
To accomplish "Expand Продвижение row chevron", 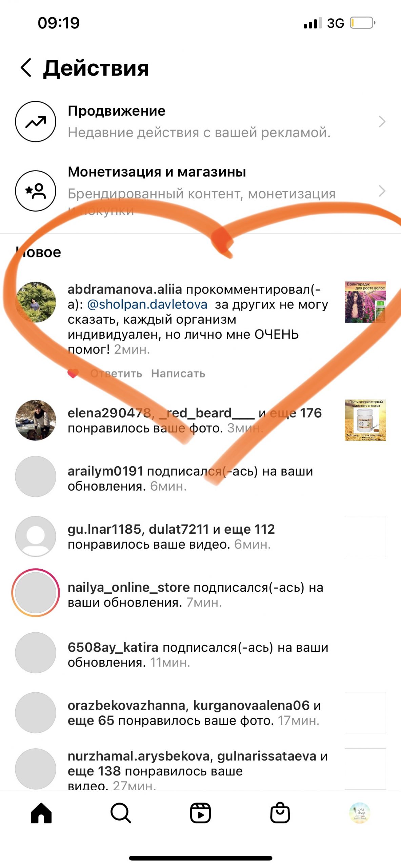I will (382, 121).
